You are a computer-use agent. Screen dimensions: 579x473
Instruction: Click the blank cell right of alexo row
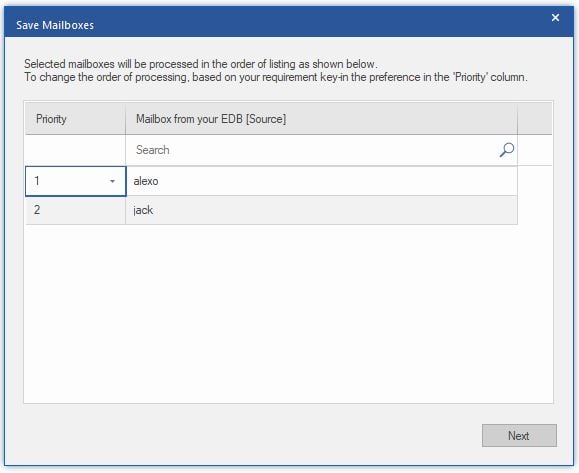(x=535, y=181)
